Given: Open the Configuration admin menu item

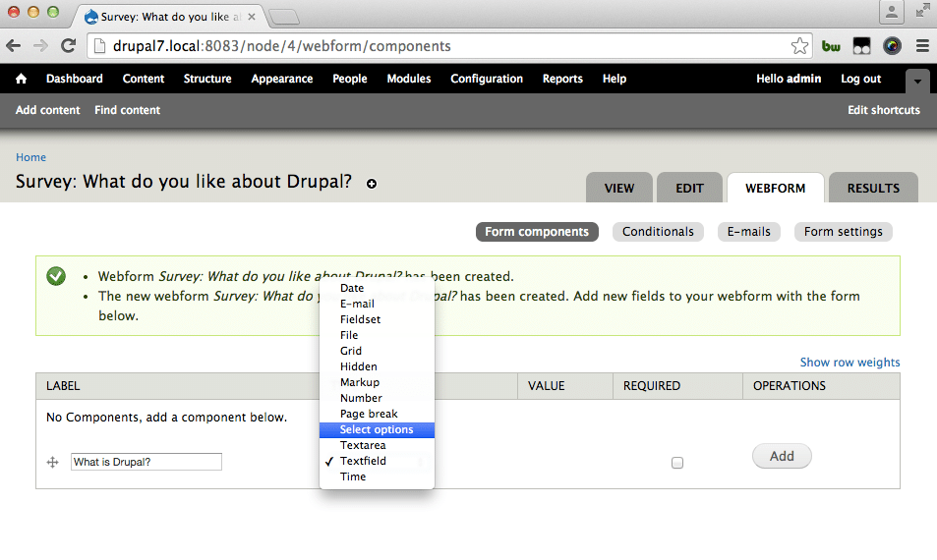Looking at the screenshot, I should coord(487,79).
